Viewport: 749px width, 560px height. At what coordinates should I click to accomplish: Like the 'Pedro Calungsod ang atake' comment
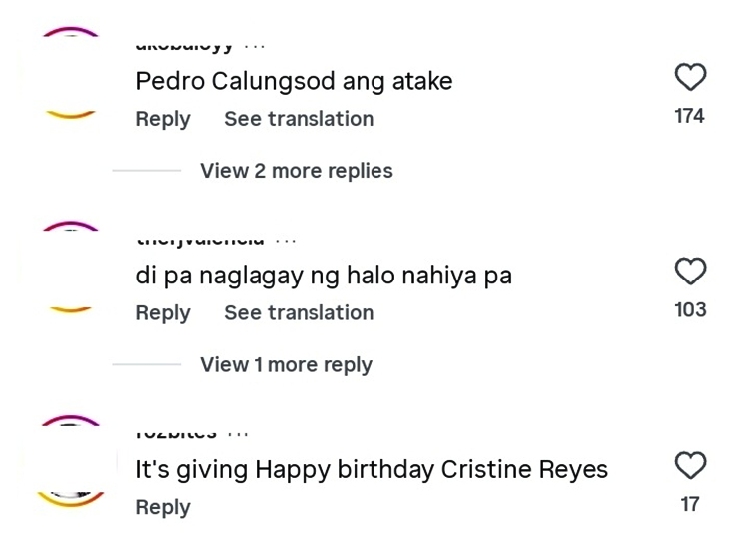point(690,77)
